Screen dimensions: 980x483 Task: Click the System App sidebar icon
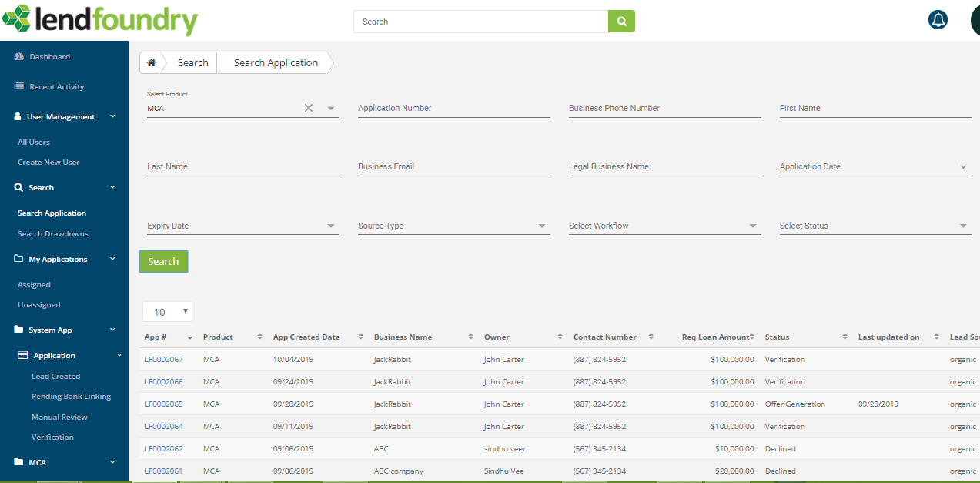point(17,330)
